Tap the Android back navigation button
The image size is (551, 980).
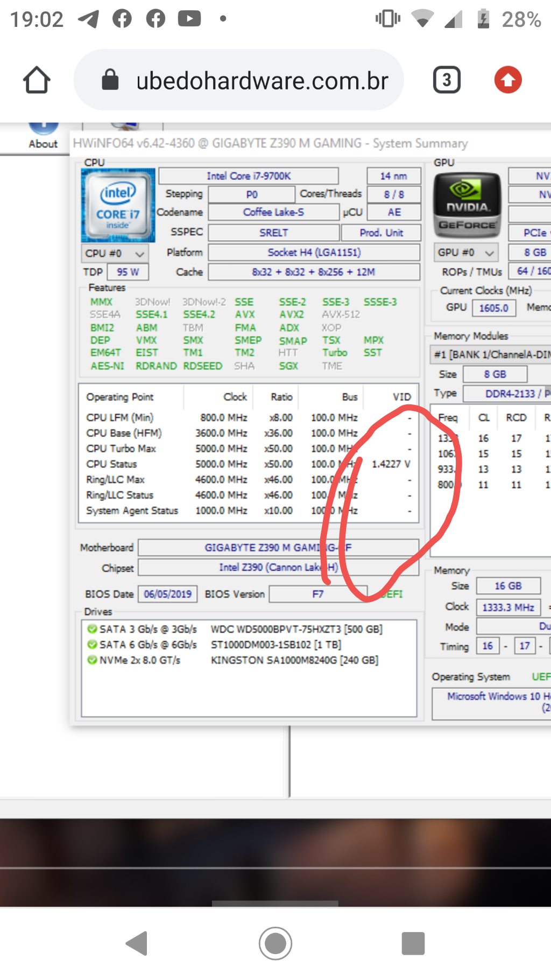coord(137,943)
